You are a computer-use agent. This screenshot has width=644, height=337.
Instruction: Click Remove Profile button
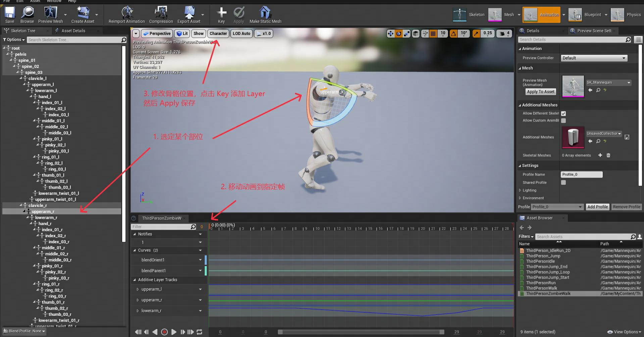coord(627,207)
